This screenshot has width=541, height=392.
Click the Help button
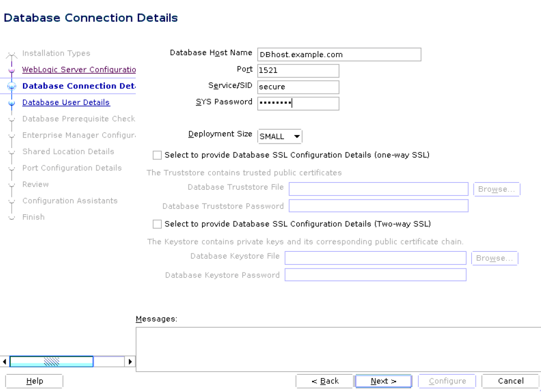[34, 381]
